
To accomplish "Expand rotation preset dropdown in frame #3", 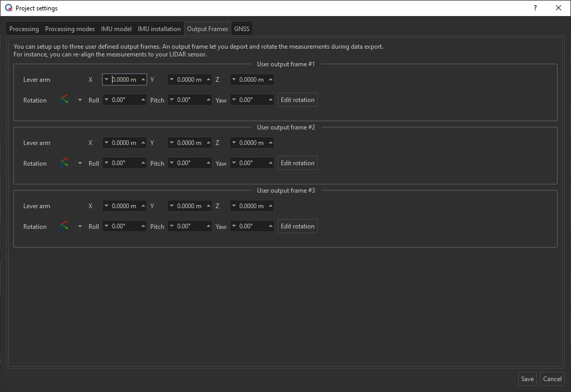I will tap(80, 226).
